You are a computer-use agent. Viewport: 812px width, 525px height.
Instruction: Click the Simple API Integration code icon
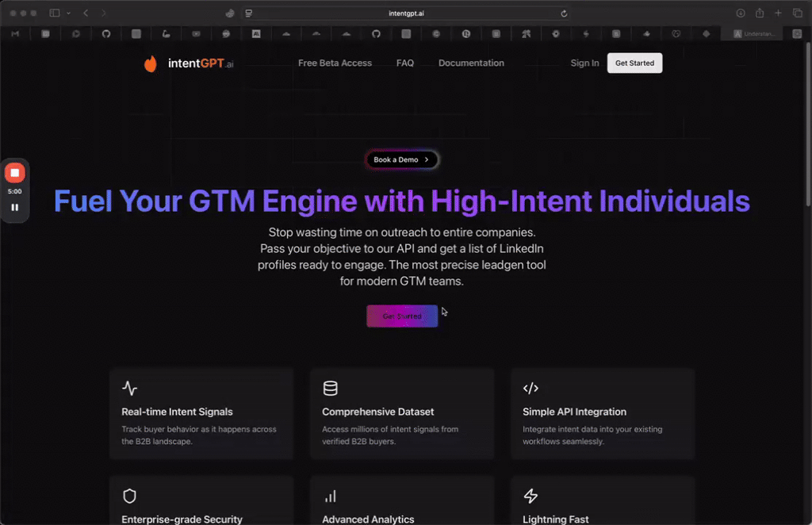(x=531, y=389)
